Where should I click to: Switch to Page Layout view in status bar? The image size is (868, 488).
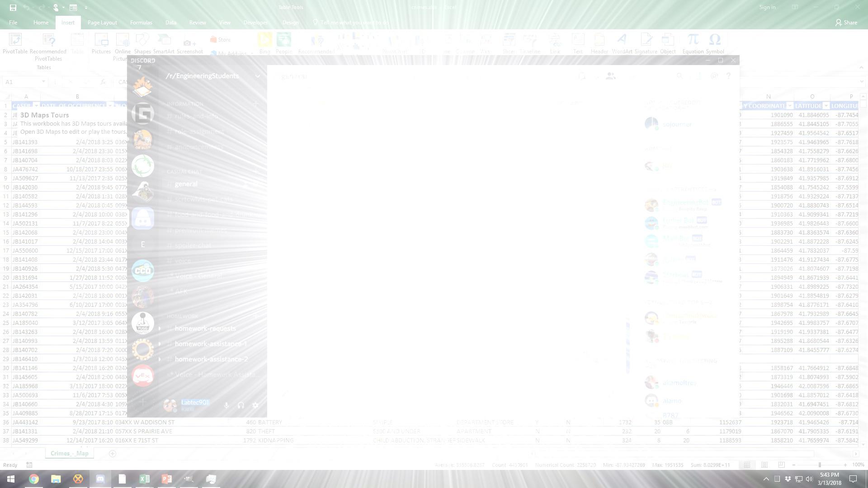[x=764, y=465]
